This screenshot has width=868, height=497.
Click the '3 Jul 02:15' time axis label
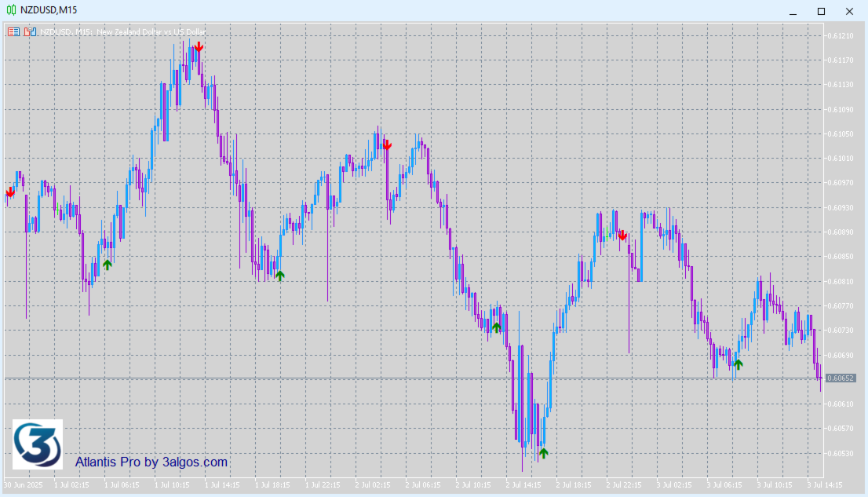(674, 484)
